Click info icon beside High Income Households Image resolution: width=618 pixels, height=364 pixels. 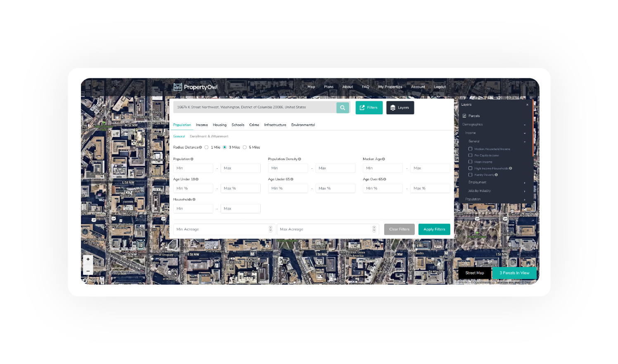pyautogui.click(x=511, y=168)
